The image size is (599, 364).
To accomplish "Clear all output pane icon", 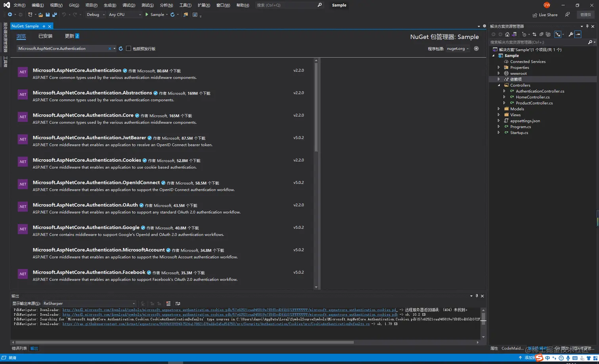I will (x=168, y=303).
